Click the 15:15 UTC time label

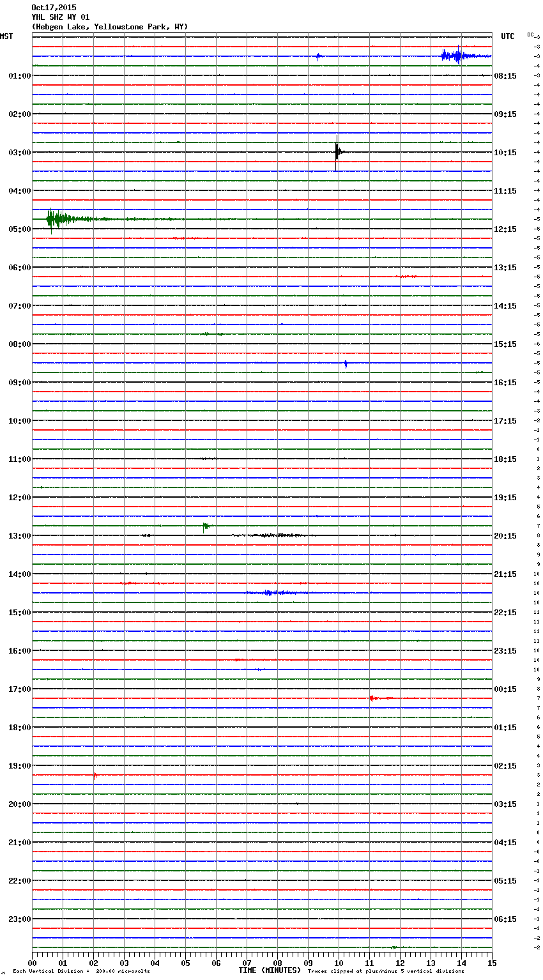tap(505, 344)
